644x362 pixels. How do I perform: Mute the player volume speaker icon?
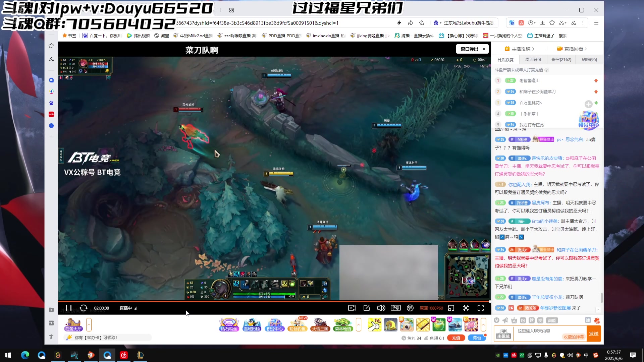point(381,308)
